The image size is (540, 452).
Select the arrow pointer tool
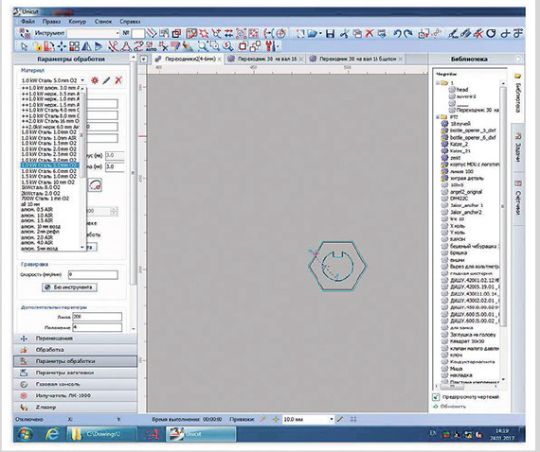tap(24, 46)
